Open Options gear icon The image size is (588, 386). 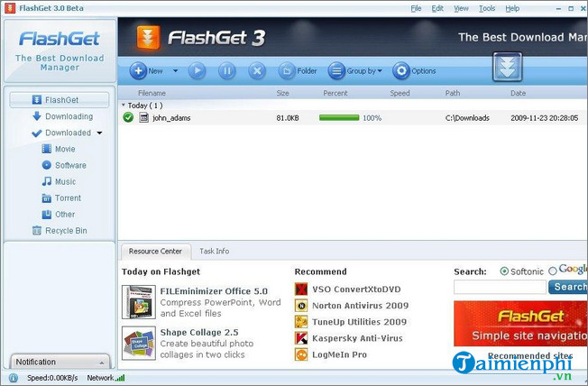(x=401, y=70)
